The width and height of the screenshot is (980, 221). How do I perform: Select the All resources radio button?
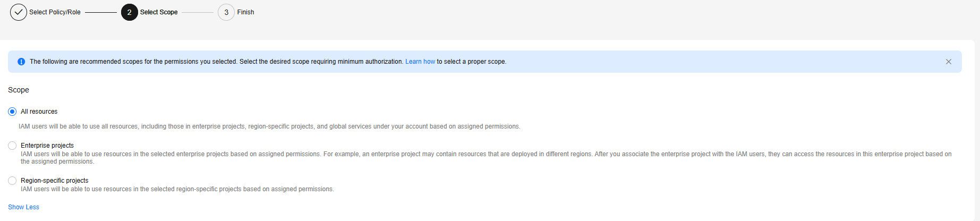[12, 112]
